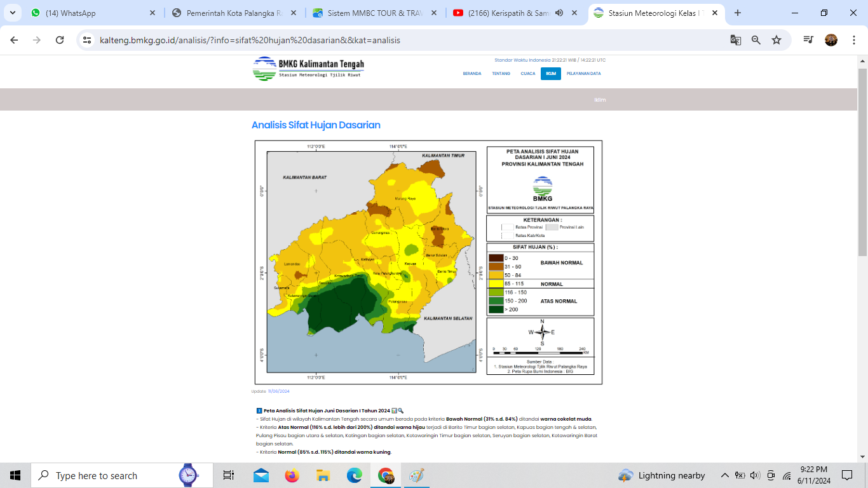This screenshot has height=488, width=868.
Task: Translate this page icon
Action: (x=736, y=40)
